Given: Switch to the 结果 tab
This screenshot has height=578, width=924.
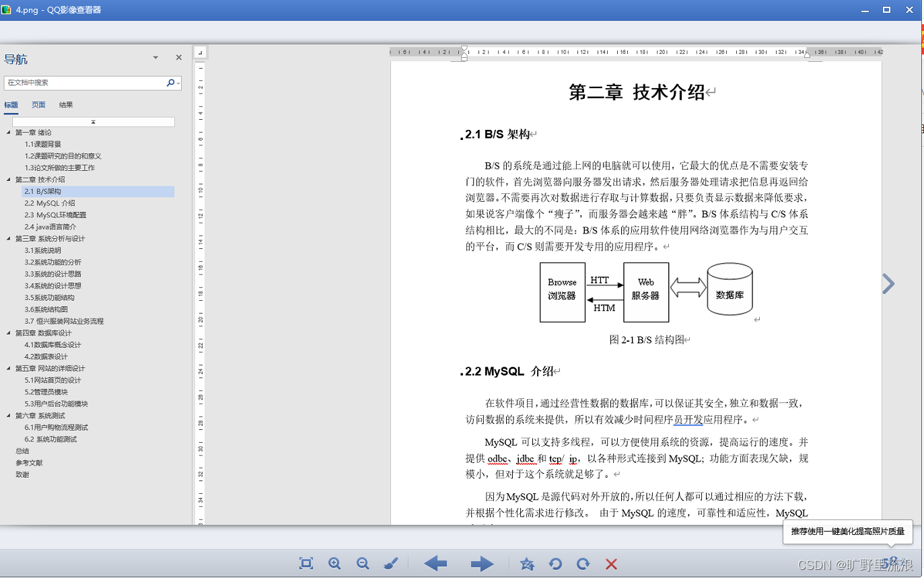Looking at the screenshot, I should point(66,105).
